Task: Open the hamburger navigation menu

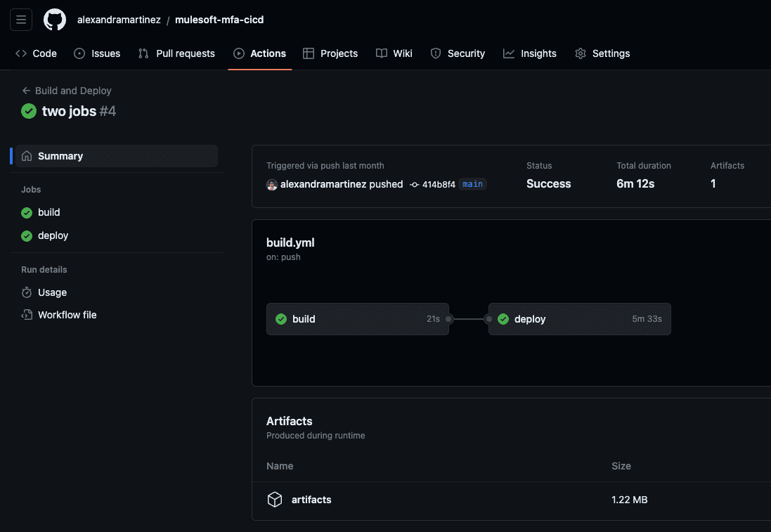Action: click(x=21, y=20)
